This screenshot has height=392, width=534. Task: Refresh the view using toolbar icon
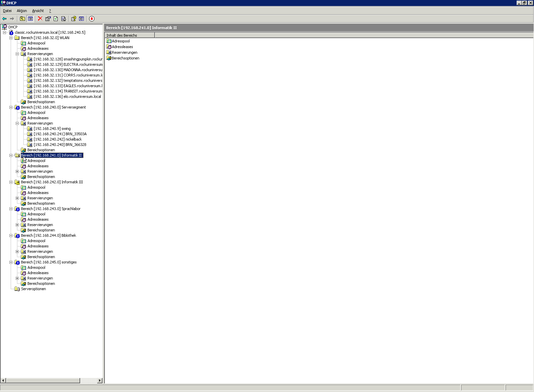pos(56,19)
